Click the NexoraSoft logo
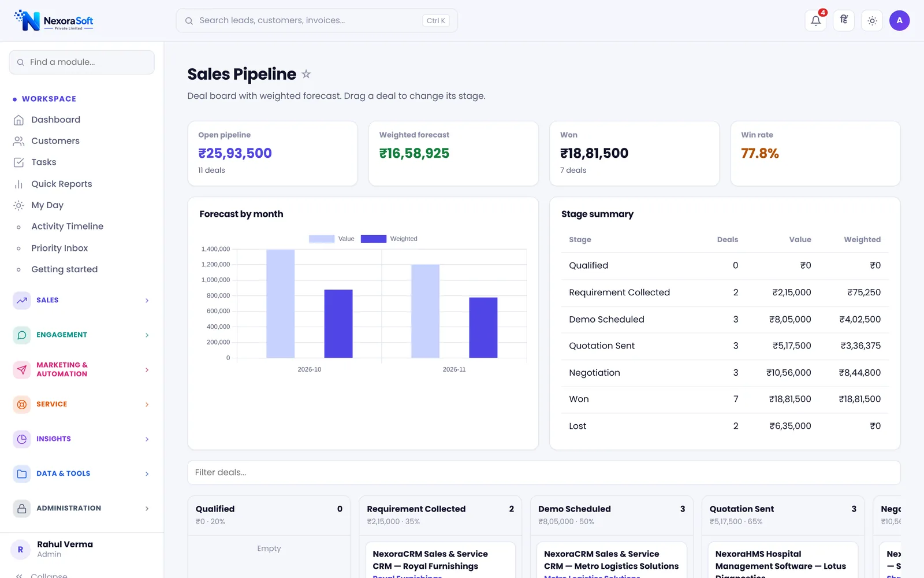 (54, 21)
